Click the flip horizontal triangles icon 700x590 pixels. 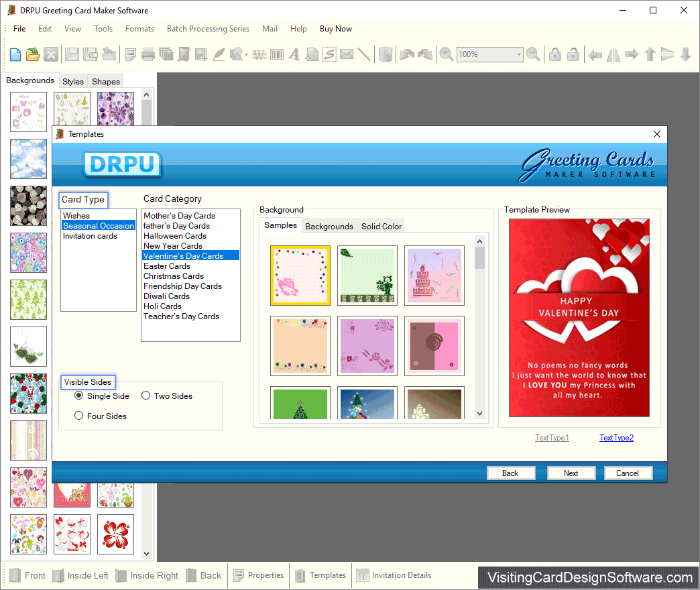pyautogui.click(x=614, y=54)
